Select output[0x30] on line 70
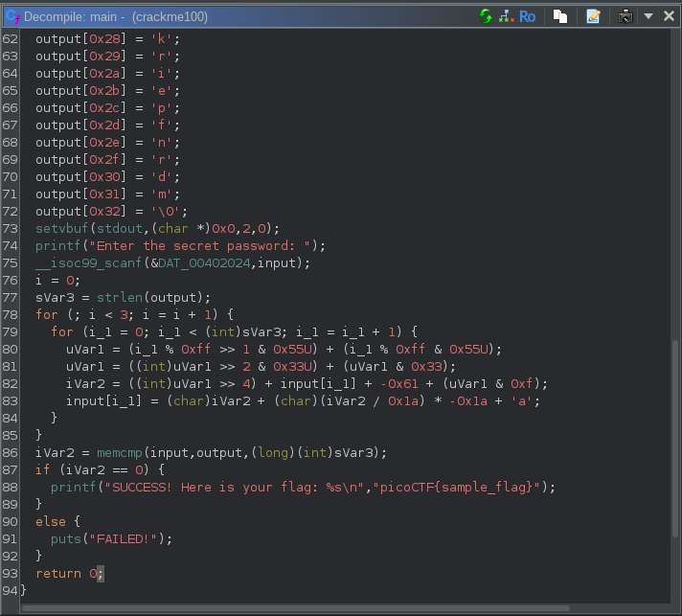 click(80, 177)
